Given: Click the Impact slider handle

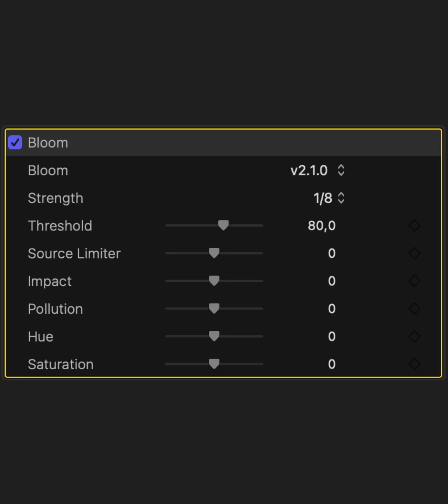Looking at the screenshot, I should 214,281.
